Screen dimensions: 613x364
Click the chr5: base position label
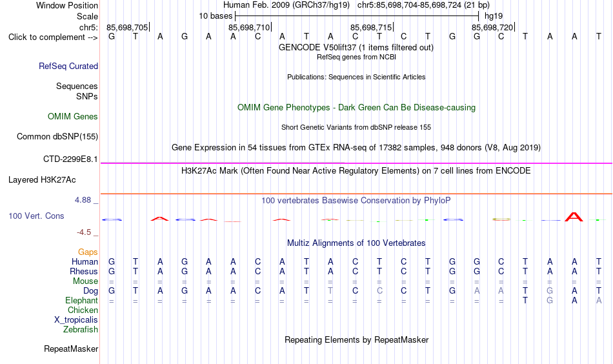coord(89,27)
